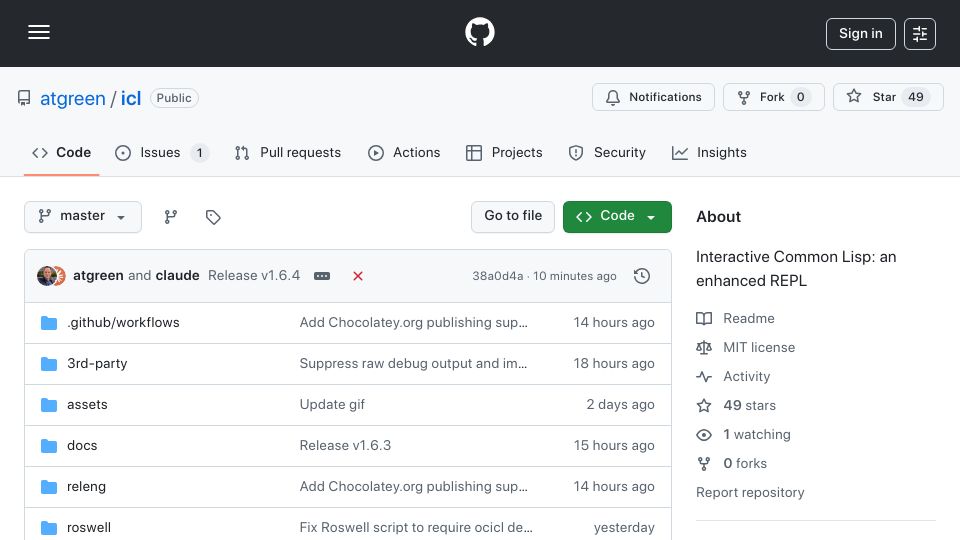Open the Insights tab
The height and width of the screenshot is (540, 960).
tap(709, 152)
